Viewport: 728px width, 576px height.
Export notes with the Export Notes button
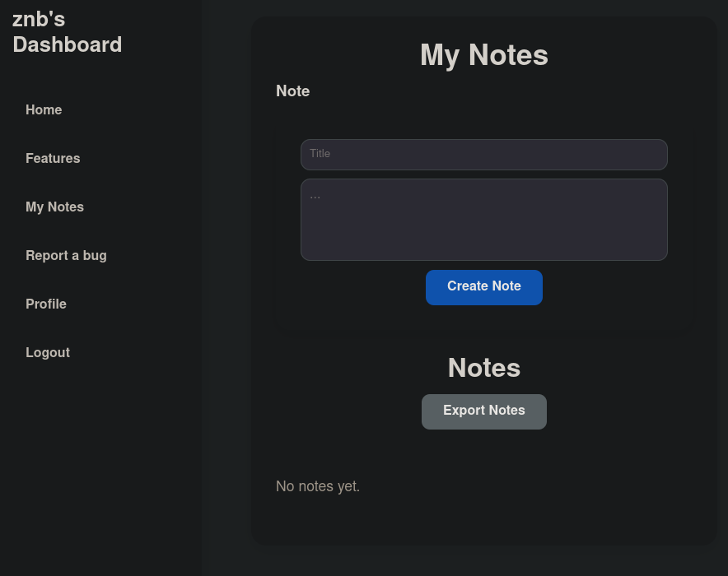(x=483, y=411)
